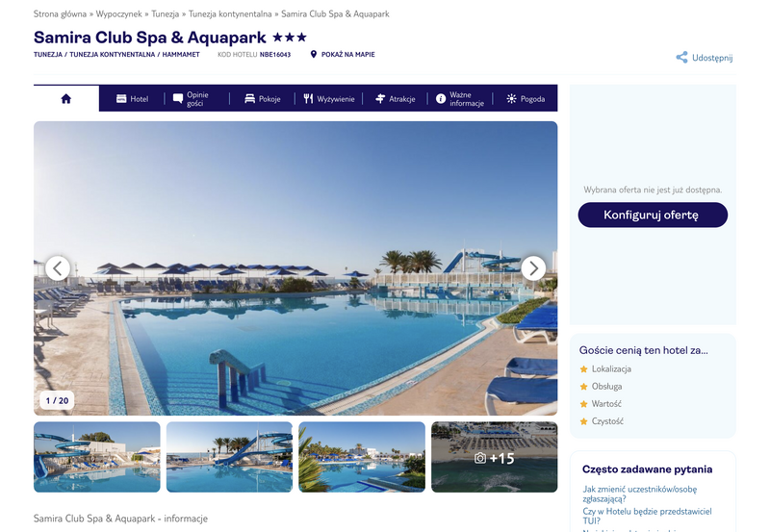Viewport: 770px width, 532px height.
Task: Open Tunezja kontynentalna breadcrumb link
Action: point(230,13)
